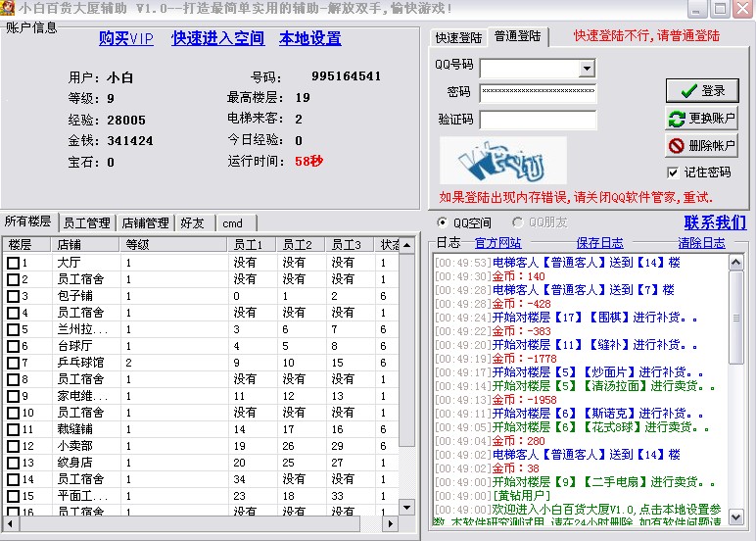The height and width of the screenshot is (541, 756).
Task: Check the box for floor 3 包子铺
Action: point(14,296)
